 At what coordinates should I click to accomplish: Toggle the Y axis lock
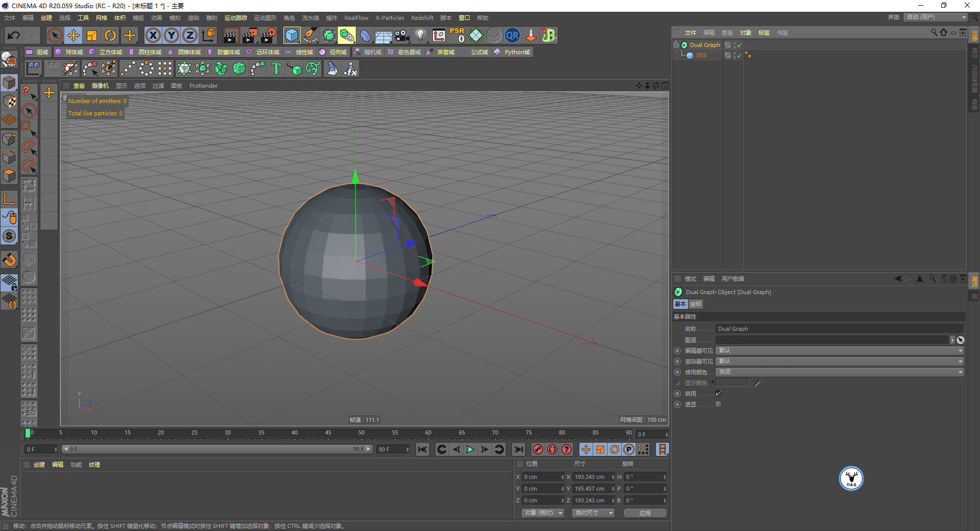[x=171, y=35]
